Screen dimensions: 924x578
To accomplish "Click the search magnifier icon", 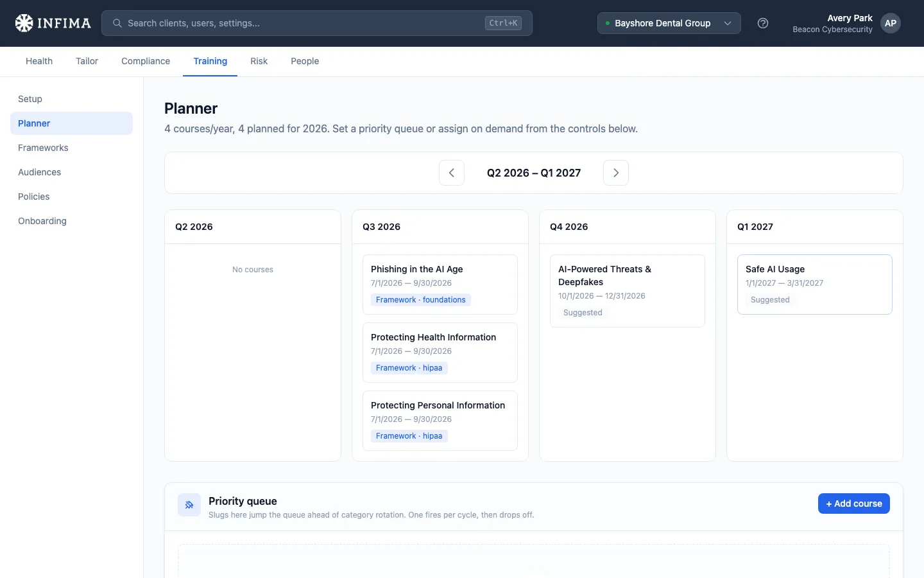I will click(x=117, y=23).
